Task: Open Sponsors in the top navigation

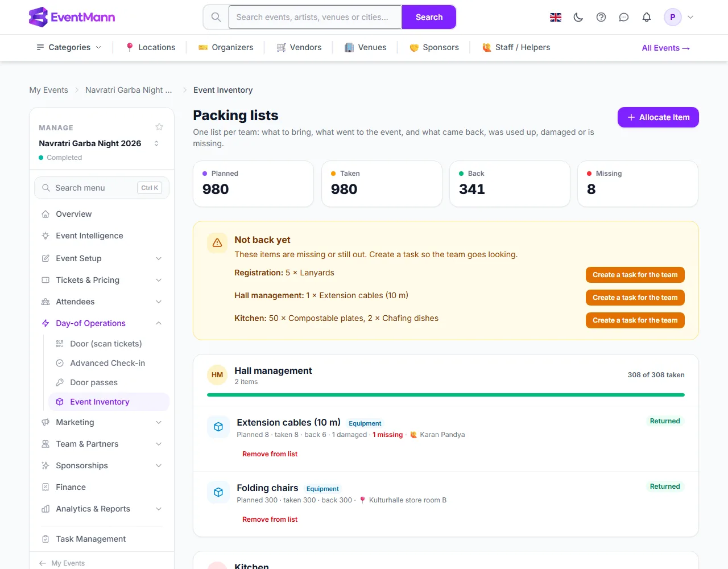Action: 434,47
